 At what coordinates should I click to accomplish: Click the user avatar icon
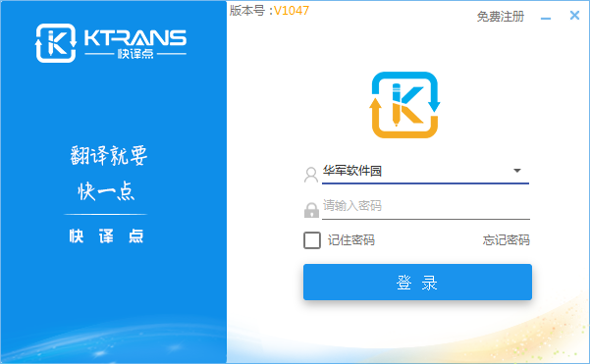[x=311, y=175]
